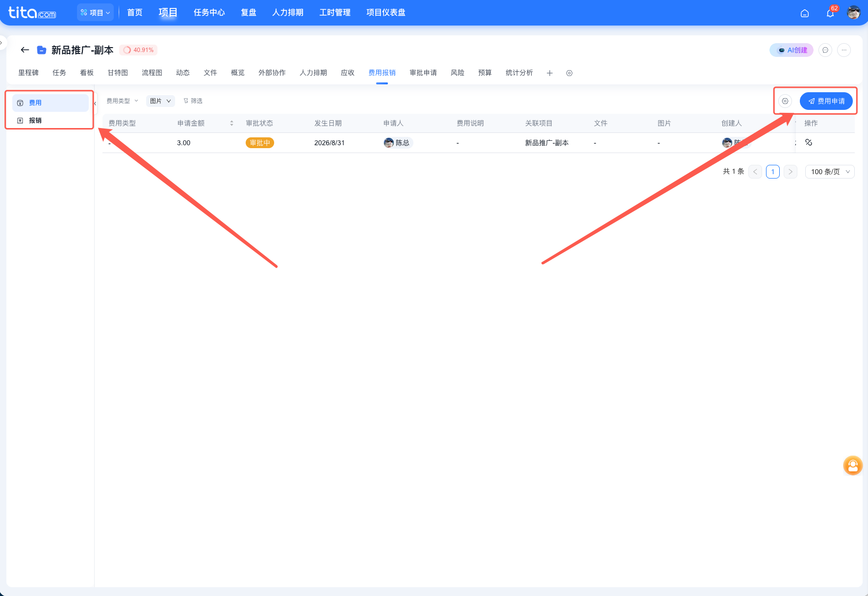Click the 费用申请 button

[826, 101]
